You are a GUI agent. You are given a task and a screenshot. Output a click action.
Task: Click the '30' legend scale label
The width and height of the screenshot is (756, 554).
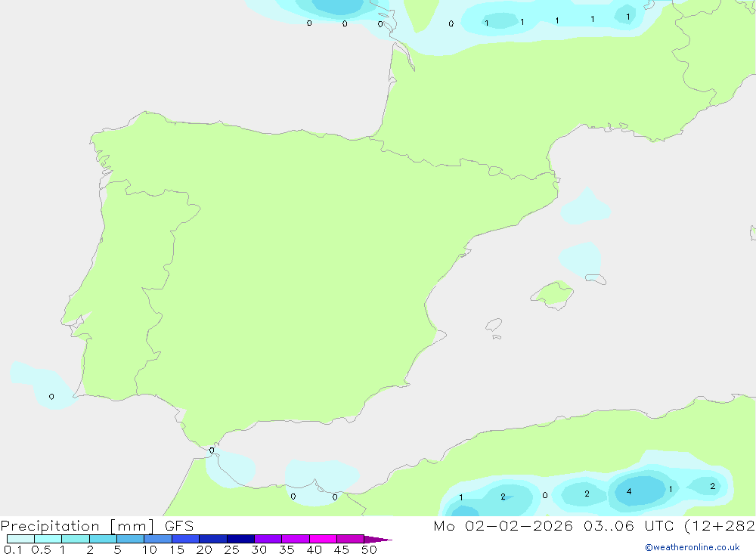259,549
